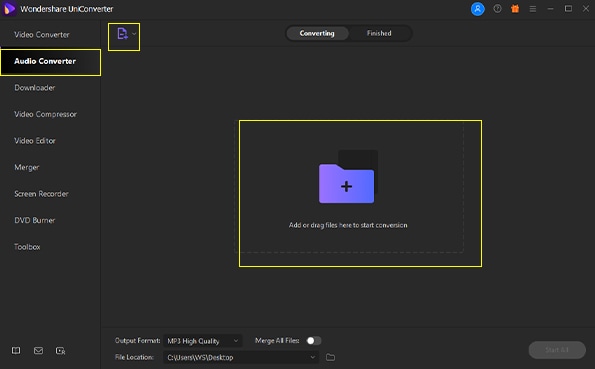Go to the Downloader section
Viewport: 595px width, 369px height.
(50, 88)
